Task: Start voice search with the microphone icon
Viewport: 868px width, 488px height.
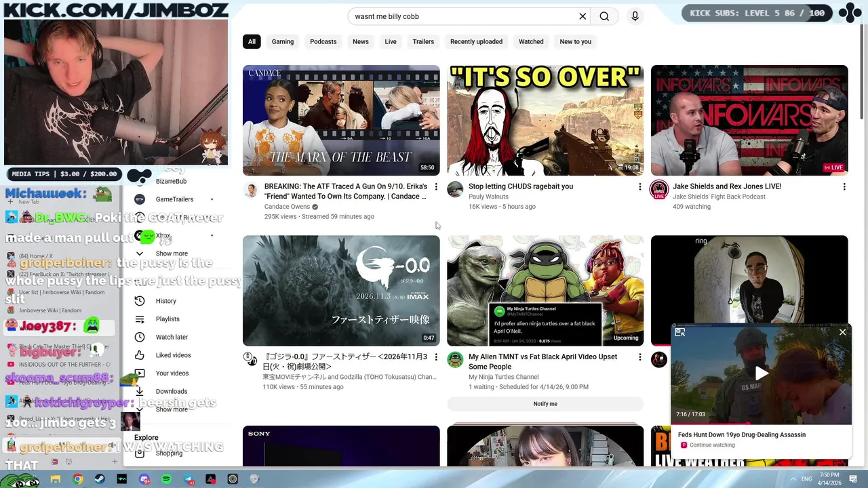Action: (x=635, y=16)
